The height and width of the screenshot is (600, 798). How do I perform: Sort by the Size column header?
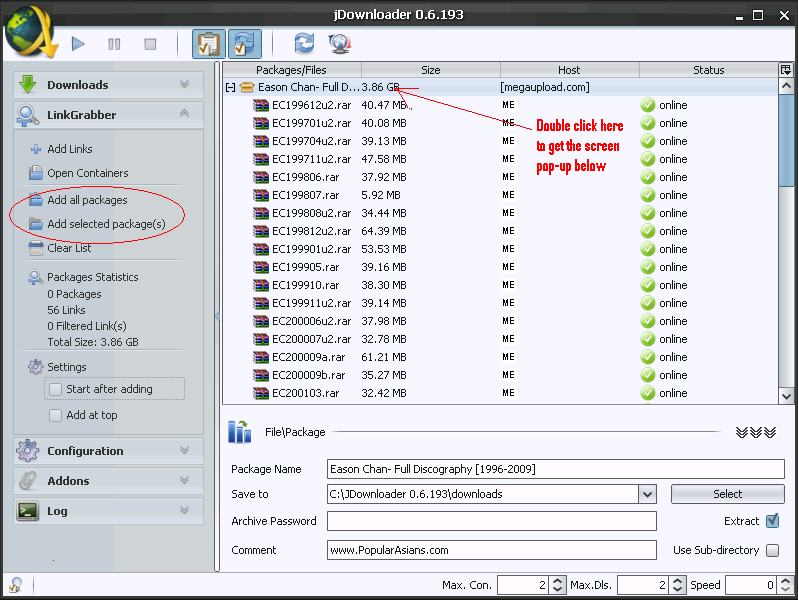point(431,70)
